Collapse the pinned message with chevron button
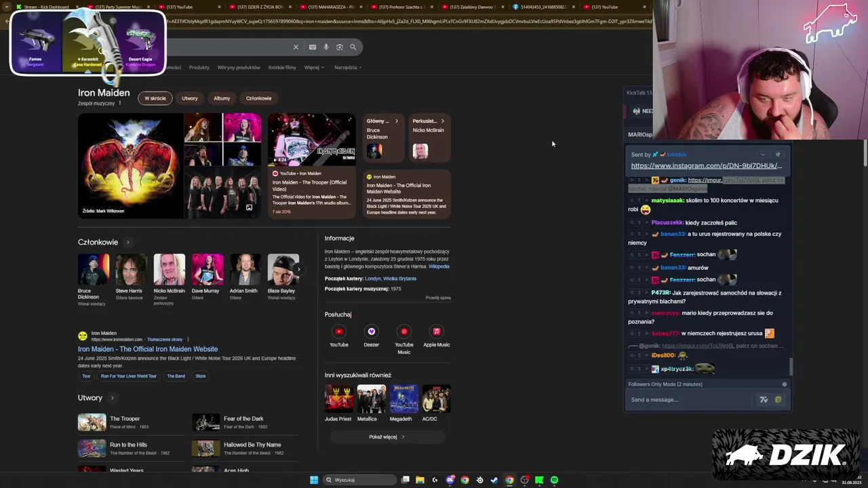 coord(763,155)
